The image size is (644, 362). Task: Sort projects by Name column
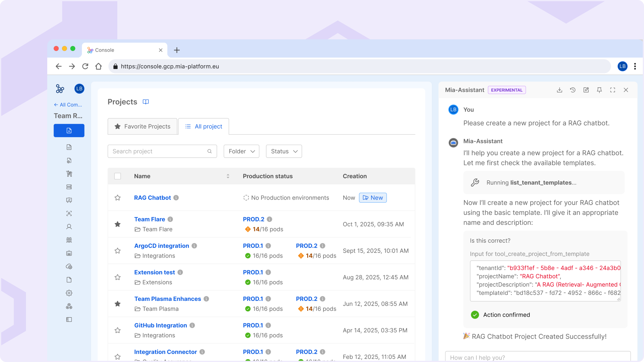point(228,176)
